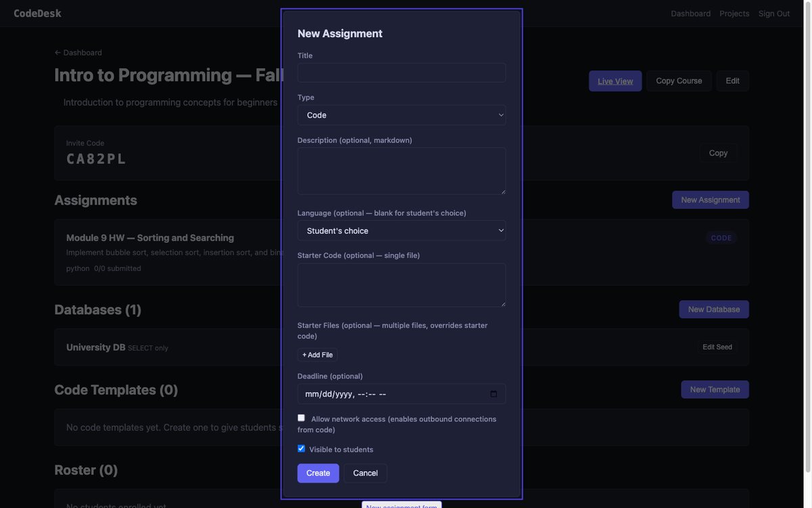812x508 pixels.
Task: Enable Allow network access checkbox
Action: [301, 418]
